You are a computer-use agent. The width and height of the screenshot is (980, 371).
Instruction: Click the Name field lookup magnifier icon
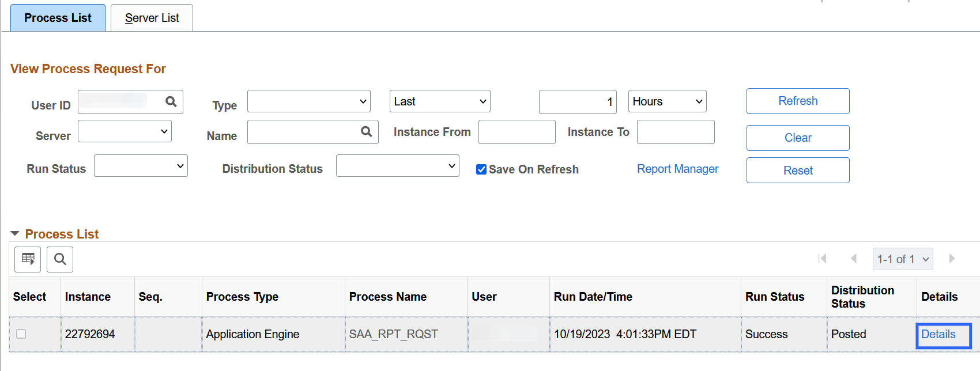(x=366, y=132)
